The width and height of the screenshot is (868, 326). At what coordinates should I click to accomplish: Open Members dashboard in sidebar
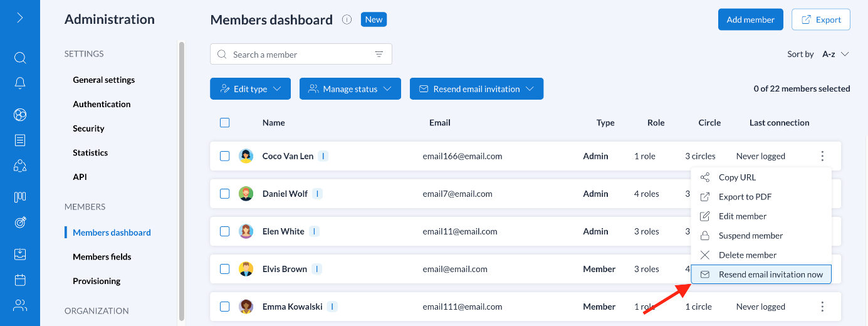pyautogui.click(x=112, y=233)
